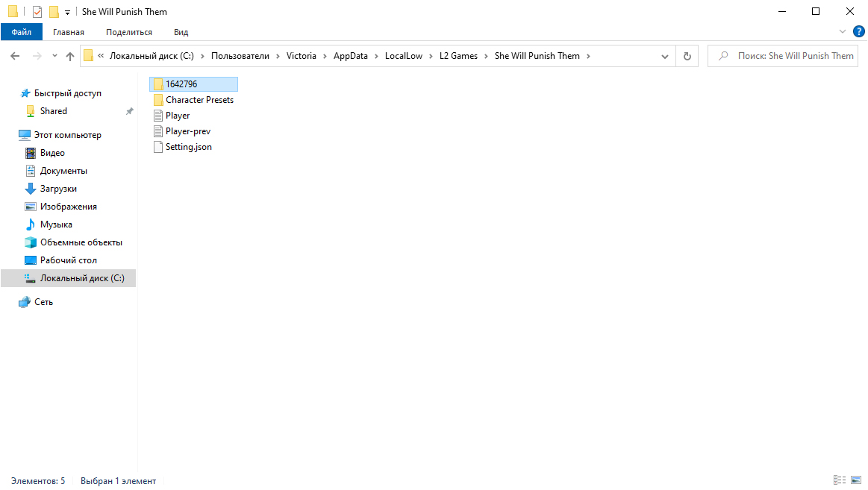Open the Help question mark icon
The image size is (868, 490).
(x=858, y=31)
